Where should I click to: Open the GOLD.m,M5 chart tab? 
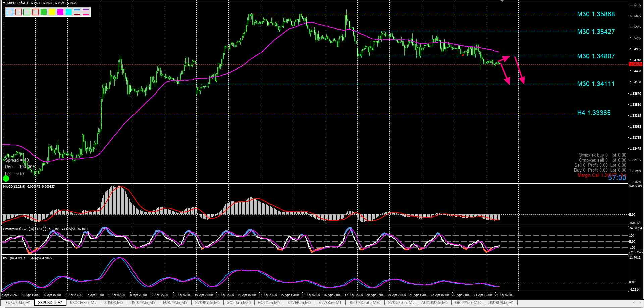tap(269, 303)
